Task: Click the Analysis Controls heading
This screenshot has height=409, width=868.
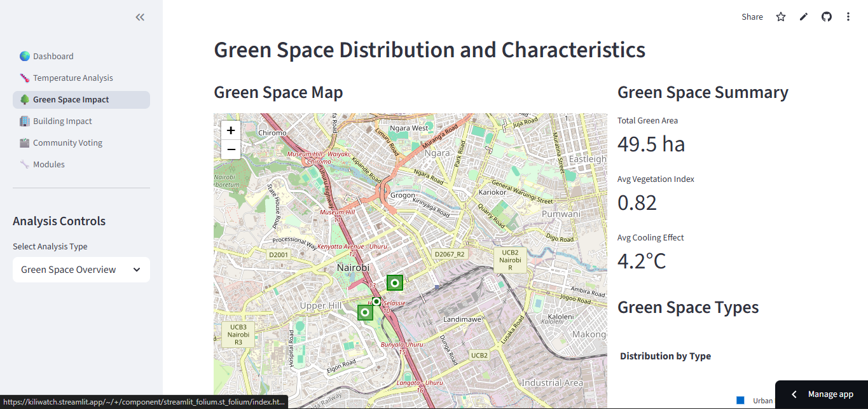Action: [x=59, y=221]
